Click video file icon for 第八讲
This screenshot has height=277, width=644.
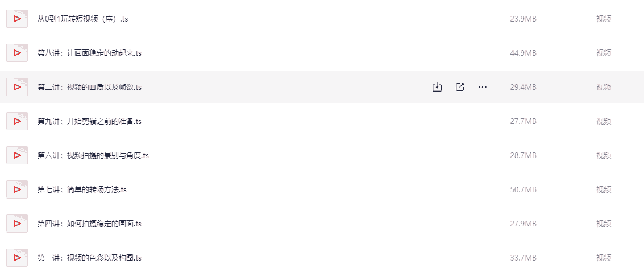coord(17,53)
